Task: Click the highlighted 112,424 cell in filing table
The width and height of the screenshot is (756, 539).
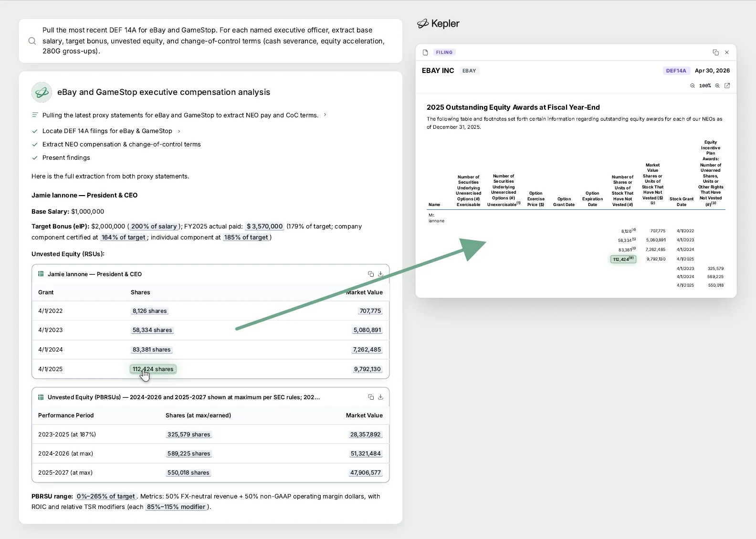Action: click(623, 259)
